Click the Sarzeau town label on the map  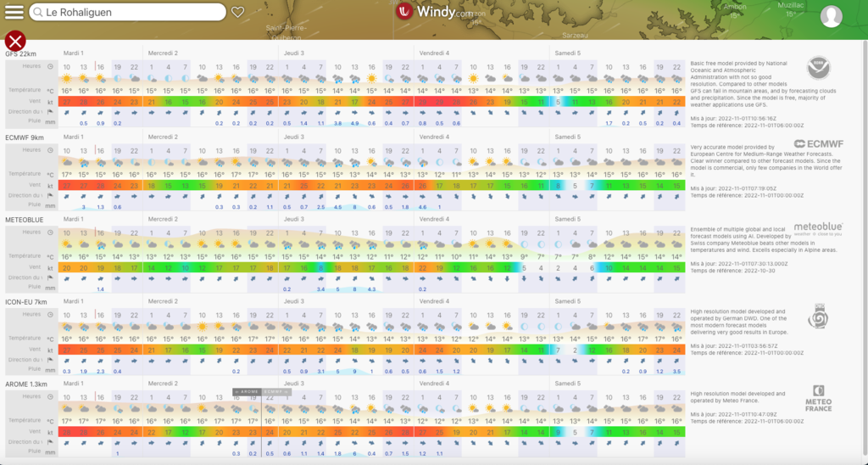[575, 35]
